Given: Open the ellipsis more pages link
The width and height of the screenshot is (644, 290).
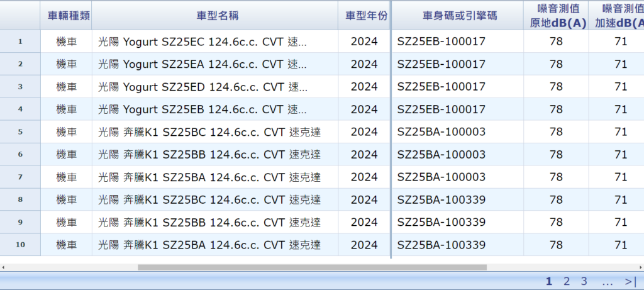Looking at the screenshot, I should tap(607, 282).
